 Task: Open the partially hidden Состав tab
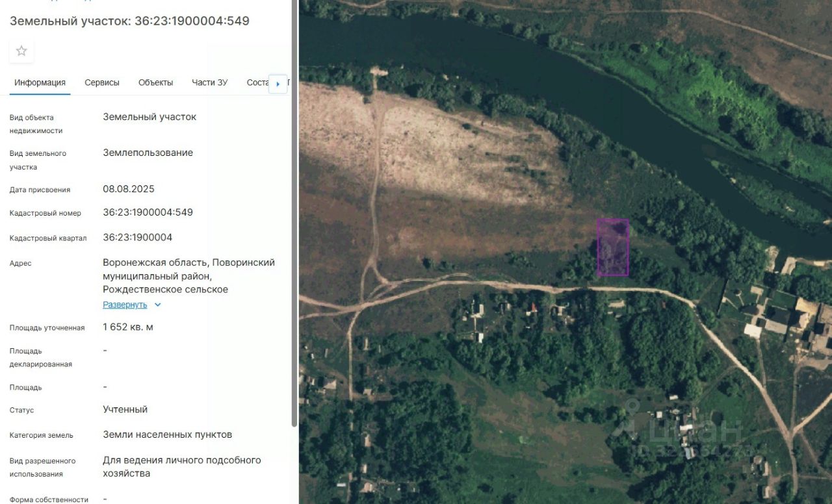(x=257, y=82)
